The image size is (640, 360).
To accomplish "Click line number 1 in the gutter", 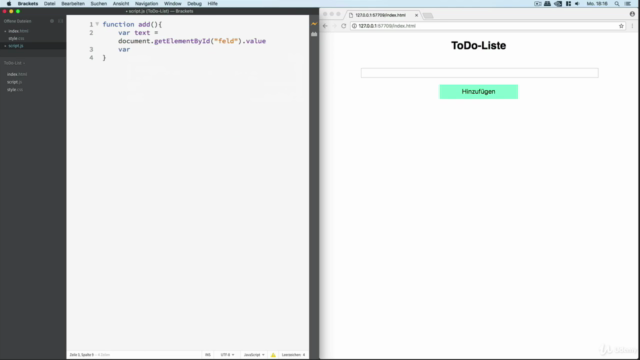I will [91, 24].
